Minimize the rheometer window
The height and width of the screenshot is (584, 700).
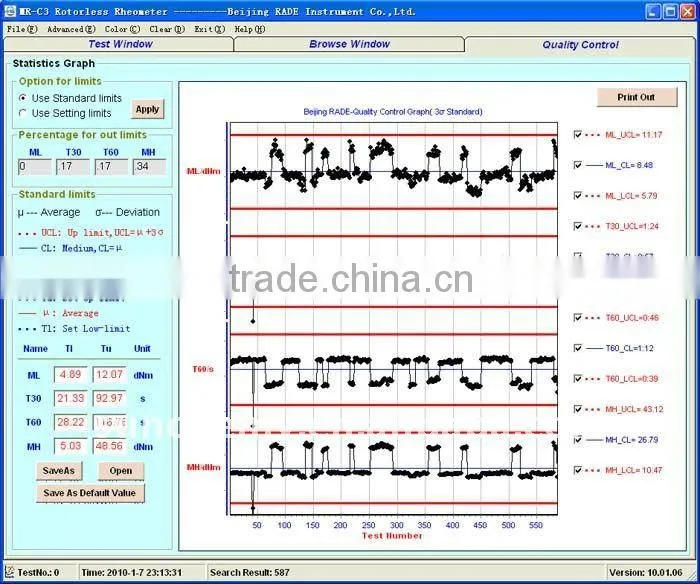(653, 11)
